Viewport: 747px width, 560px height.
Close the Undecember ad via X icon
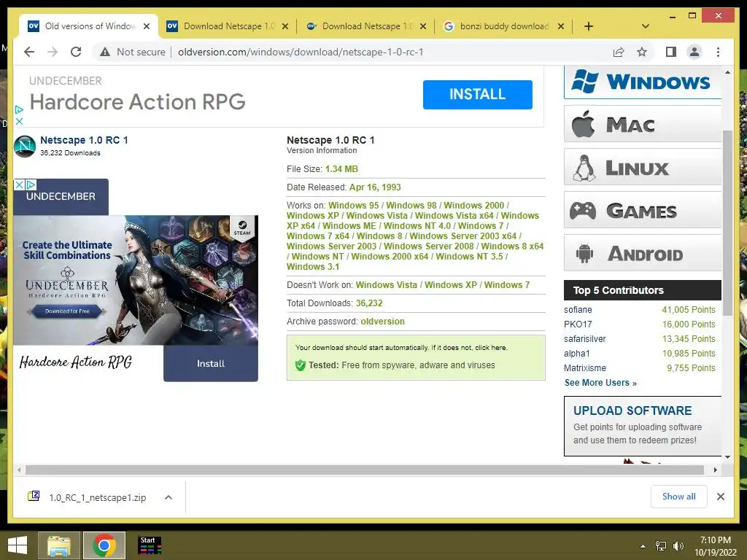tap(19, 184)
